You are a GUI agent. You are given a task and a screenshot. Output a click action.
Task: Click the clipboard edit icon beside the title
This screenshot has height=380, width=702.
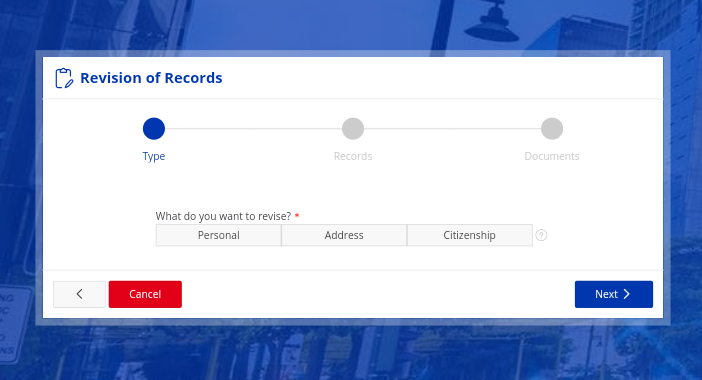click(x=64, y=78)
